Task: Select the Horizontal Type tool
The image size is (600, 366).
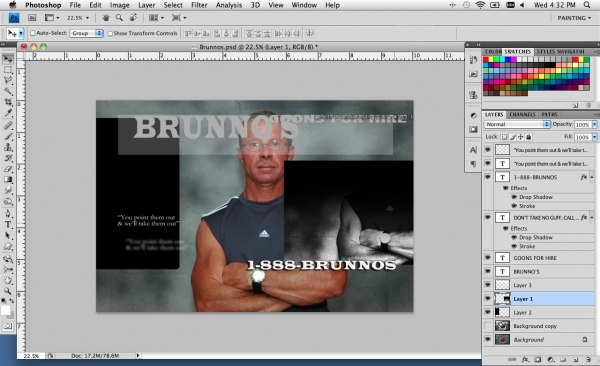Action: pyautogui.click(x=8, y=225)
